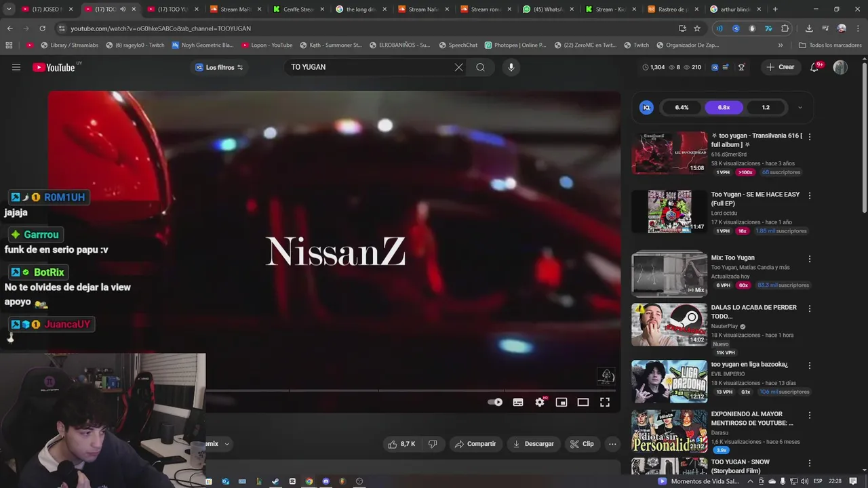868x488 pixels.
Task: Click round vidIQ logo above recommendations
Action: tap(646, 107)
